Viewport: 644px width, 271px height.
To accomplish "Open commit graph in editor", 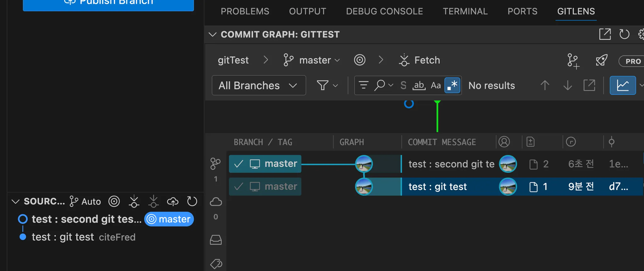I will tap(605, 34).
